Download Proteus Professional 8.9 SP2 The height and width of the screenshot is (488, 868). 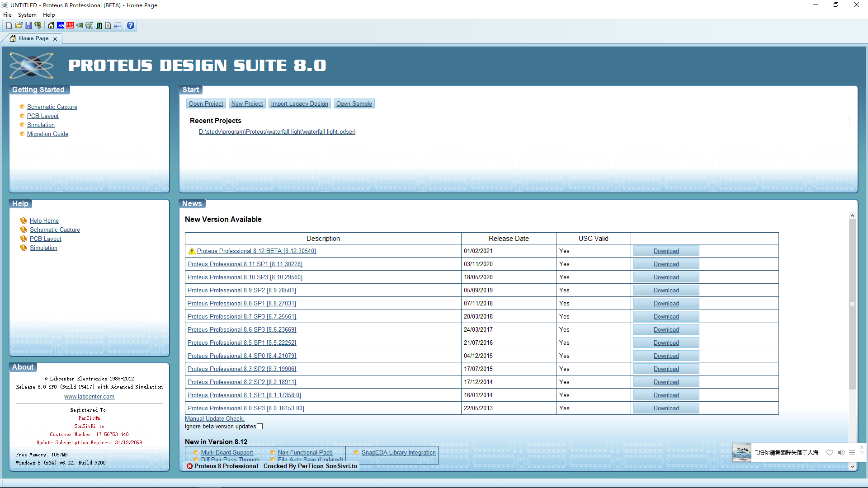tap(666, 291)
